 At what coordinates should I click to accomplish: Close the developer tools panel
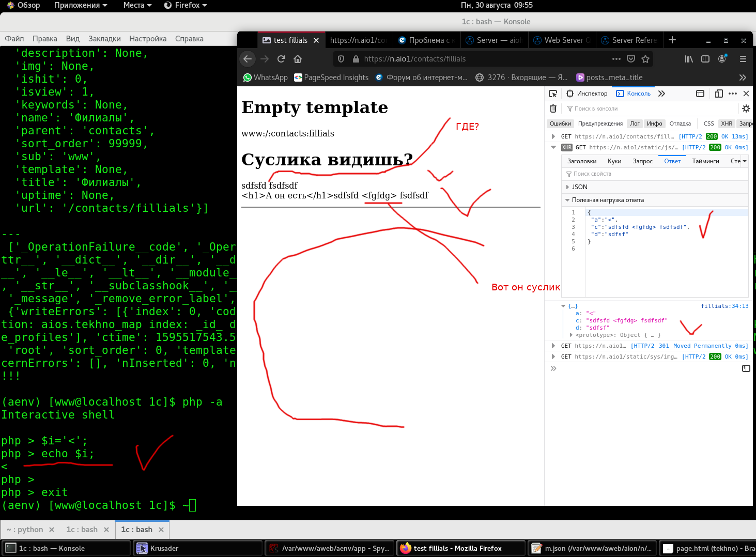746,94
